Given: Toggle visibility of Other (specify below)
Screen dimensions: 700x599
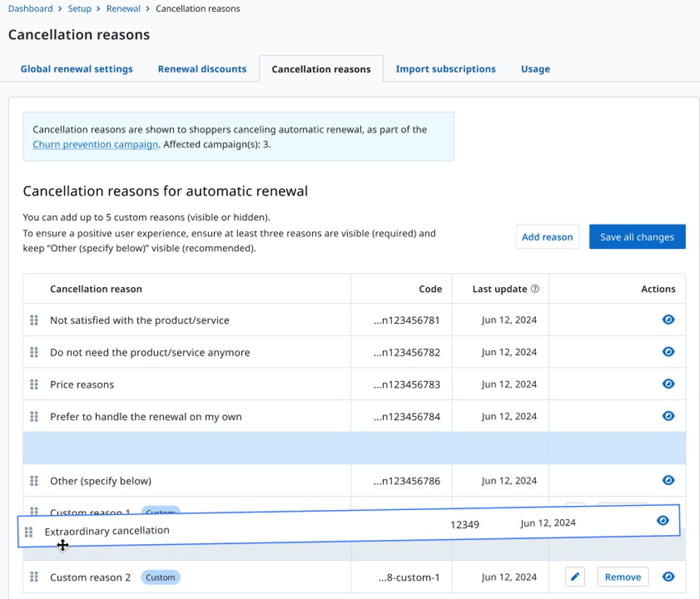Looking at the screenshot, I should (668, 480).
